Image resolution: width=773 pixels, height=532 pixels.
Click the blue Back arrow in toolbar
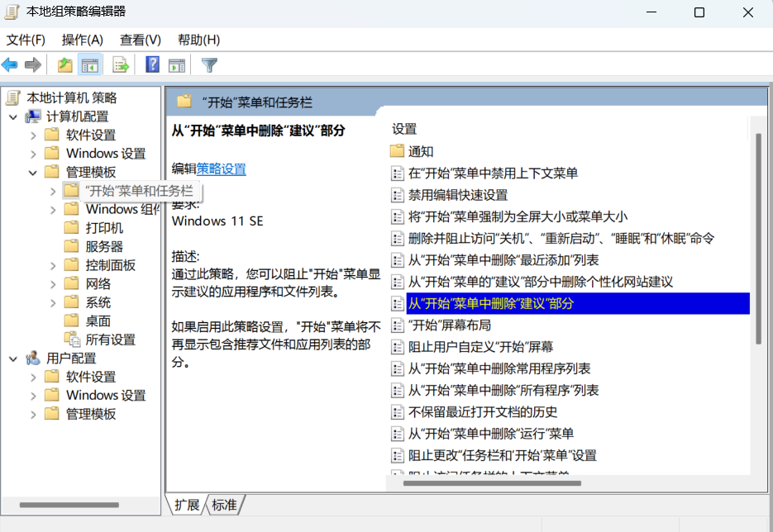(10, 64)
